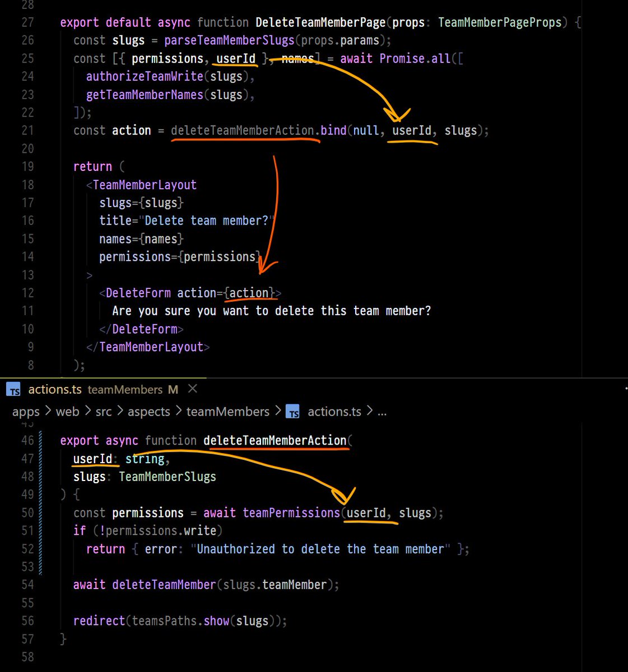Click deleteTeamMemberAction declaration on line 46
The width and height of the screenshot is (628, 672).
(275, 441)
